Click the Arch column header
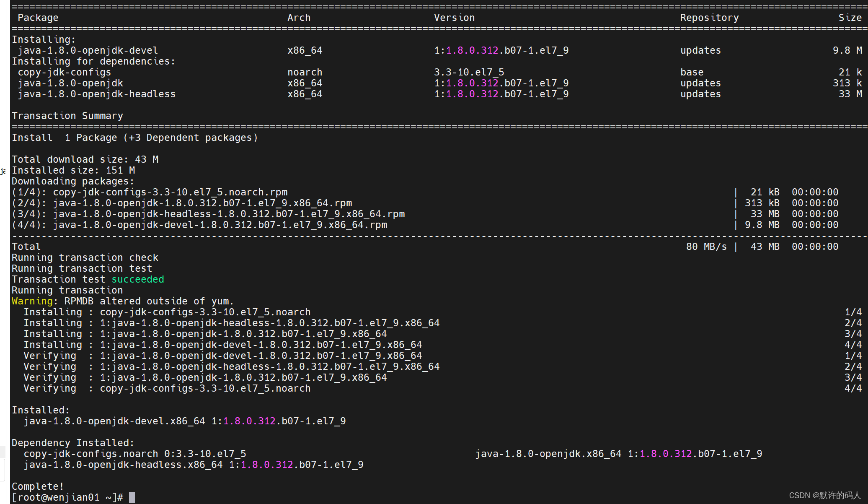 pyautogui.click(x=299, y=18)
